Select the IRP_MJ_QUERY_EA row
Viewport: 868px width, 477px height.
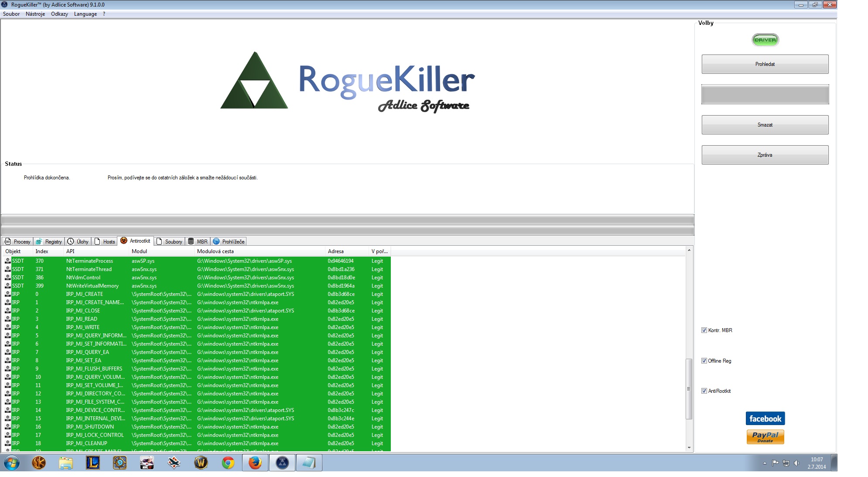coord(197,352)
